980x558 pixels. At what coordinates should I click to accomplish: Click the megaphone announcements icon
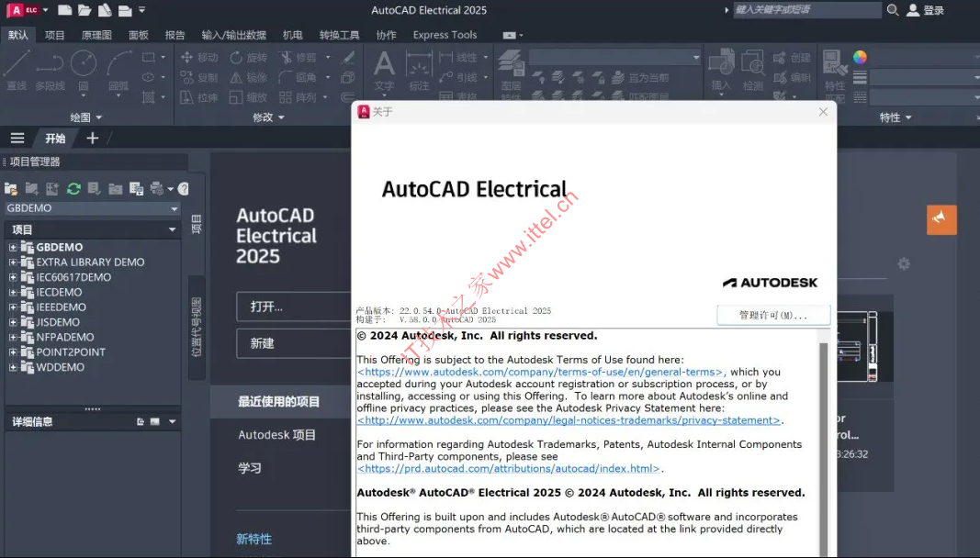tap(941, 220)
